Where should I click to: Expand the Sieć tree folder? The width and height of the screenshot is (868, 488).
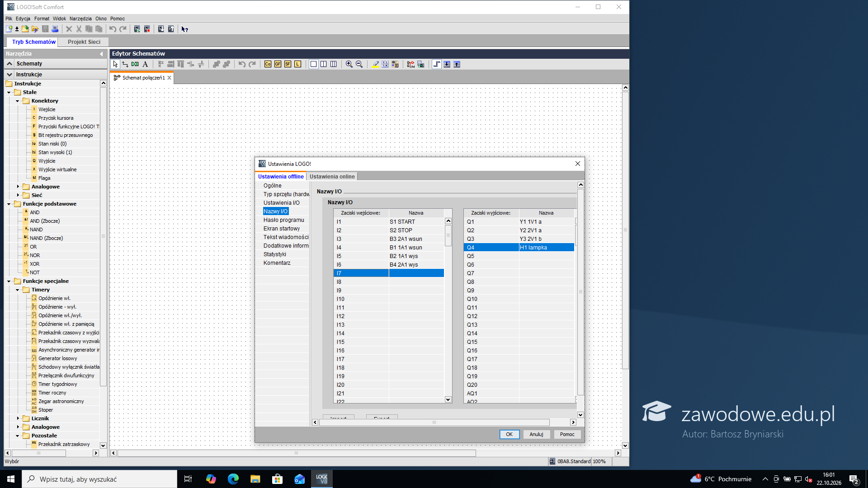click(18, 195)
